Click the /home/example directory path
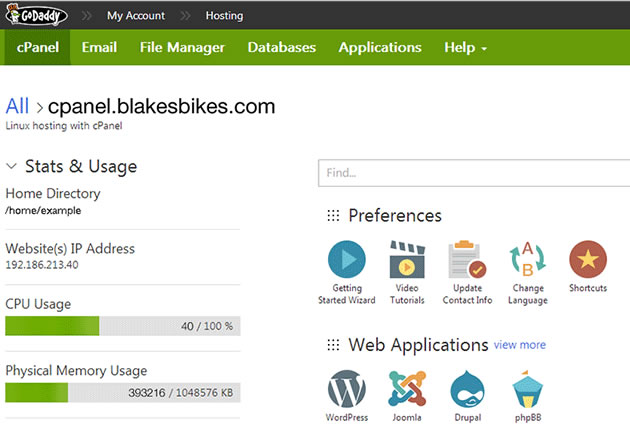The width and height of the screenshot is (630, 424). 43,211
